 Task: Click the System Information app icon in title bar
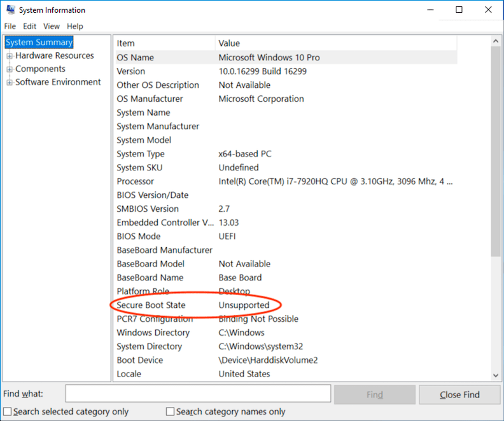[10, 10]
